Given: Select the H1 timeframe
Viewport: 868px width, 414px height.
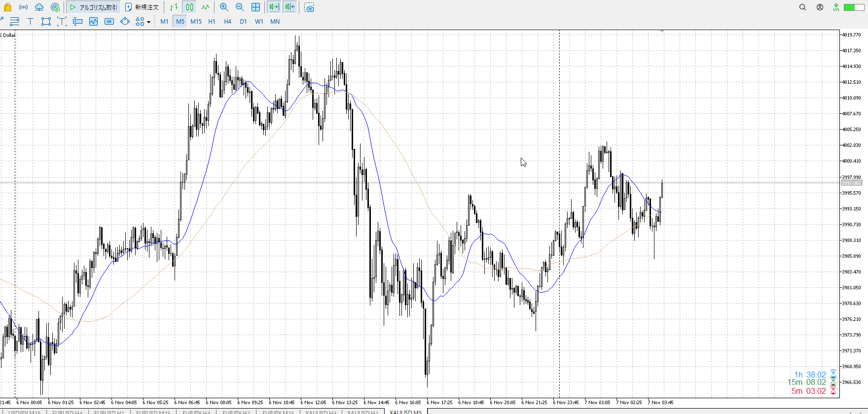Looking at the screenshot, I should click(x=212, y=22).
